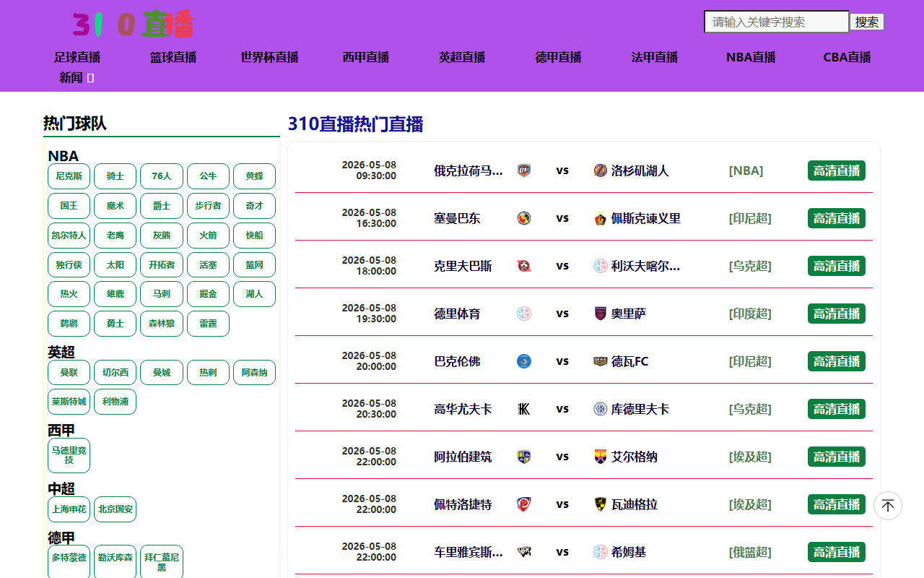Click the 阿拉伯建筑 team logo icon

pyautogui.click(x=524, y=457)
